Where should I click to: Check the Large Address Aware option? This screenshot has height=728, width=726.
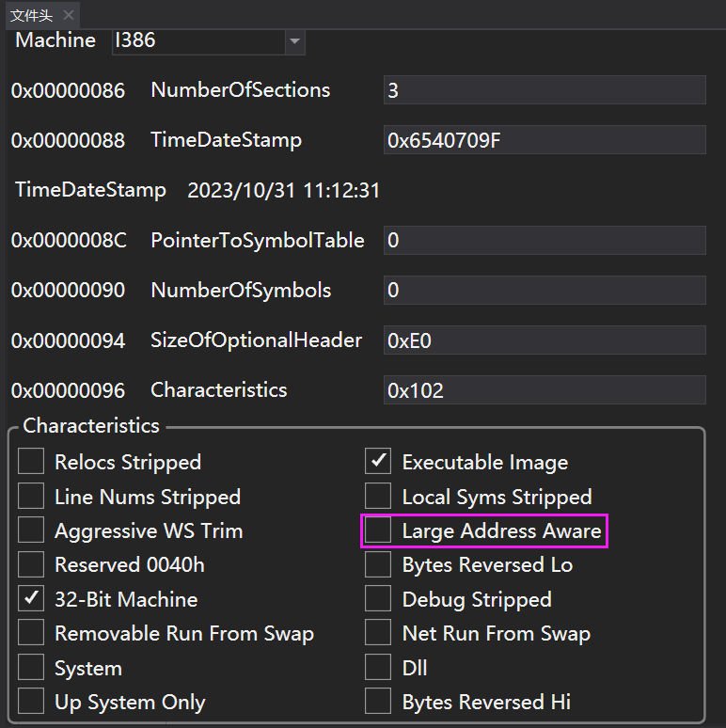click(x=378, y=530)
